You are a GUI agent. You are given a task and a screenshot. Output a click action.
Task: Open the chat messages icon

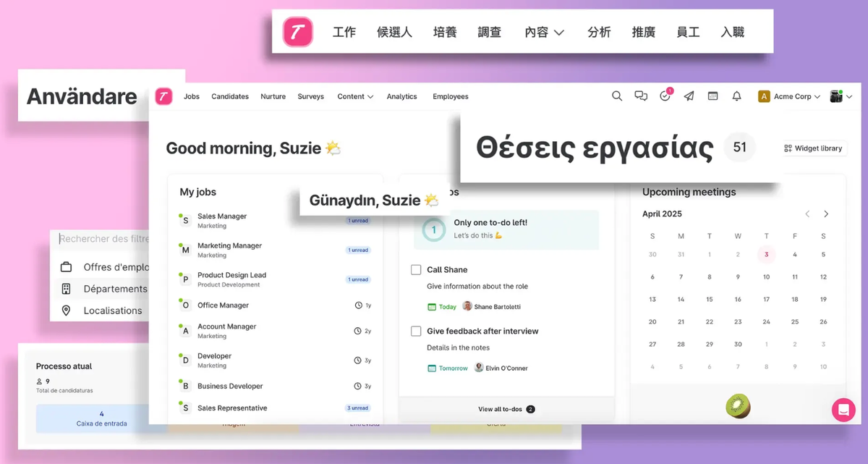coord(641,96)
